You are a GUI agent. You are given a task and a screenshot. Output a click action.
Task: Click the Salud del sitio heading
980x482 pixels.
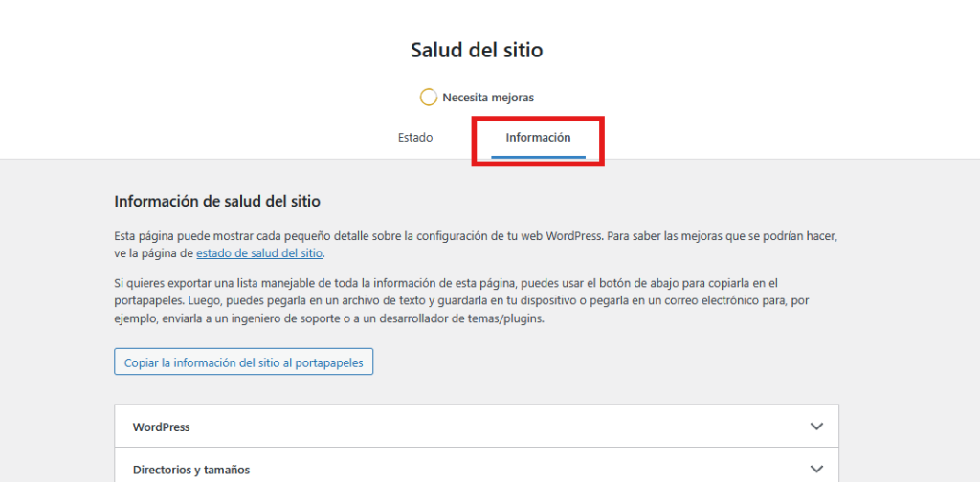pos(477,50)
